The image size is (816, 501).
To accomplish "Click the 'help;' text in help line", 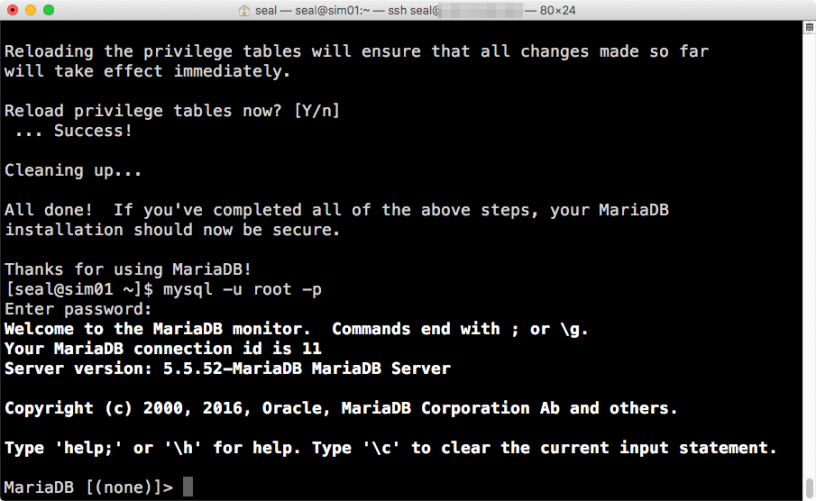I will [88, 448].
